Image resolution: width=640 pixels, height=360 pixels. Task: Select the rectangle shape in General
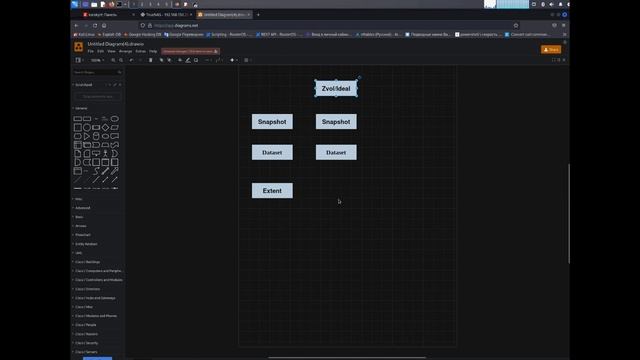click(x=78, y=119)
